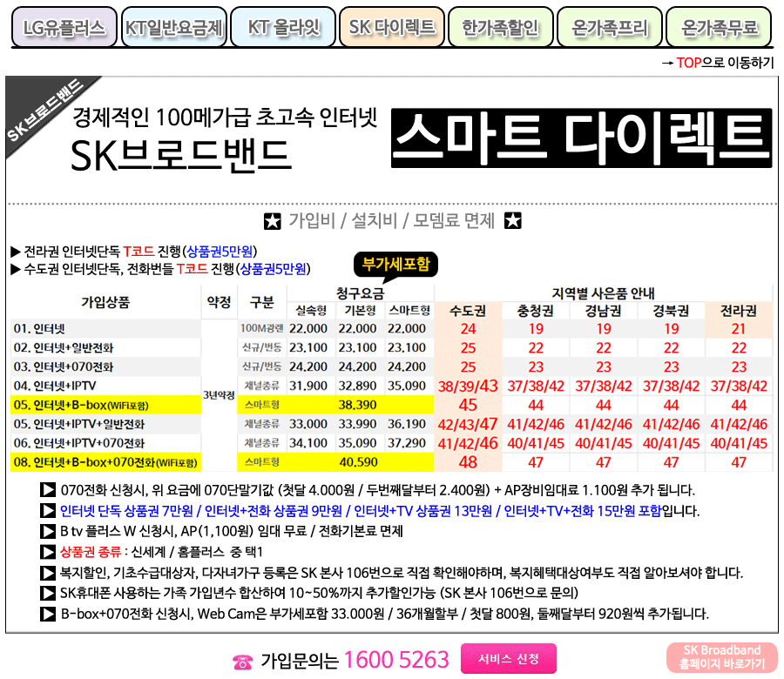Click the star icon left of 가입비
This screenshot has width=784, height=679.
[x=273, y=221]
